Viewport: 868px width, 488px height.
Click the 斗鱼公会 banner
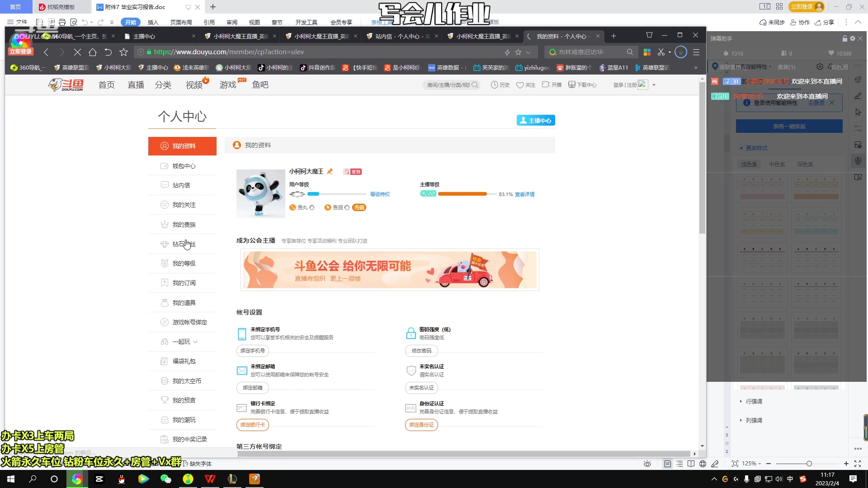390,270
